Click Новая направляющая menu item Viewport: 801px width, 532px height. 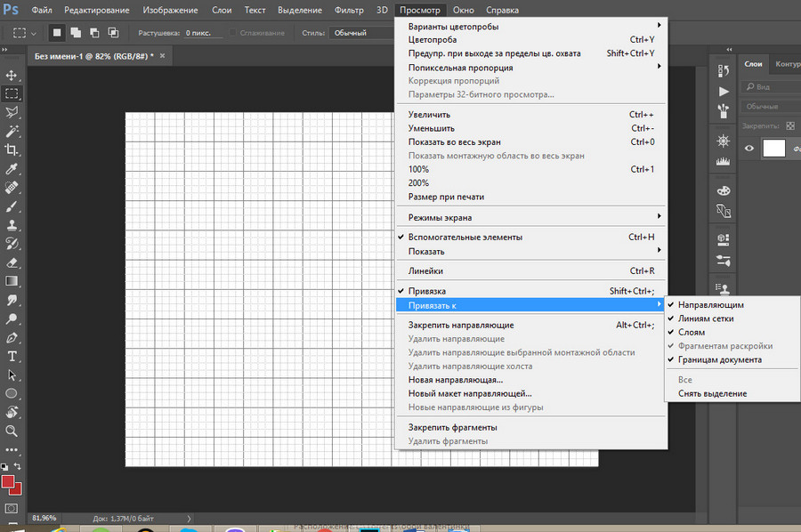pos(455,380)
